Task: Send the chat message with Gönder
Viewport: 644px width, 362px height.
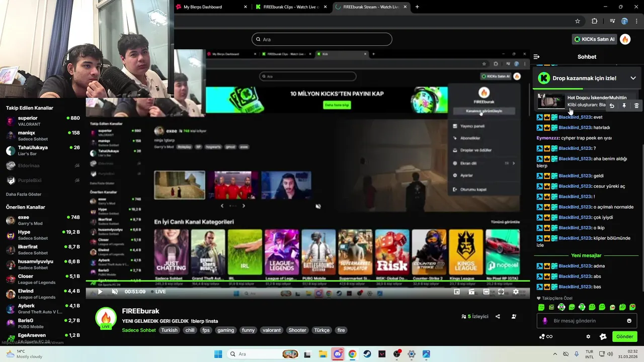Action: 624,336
